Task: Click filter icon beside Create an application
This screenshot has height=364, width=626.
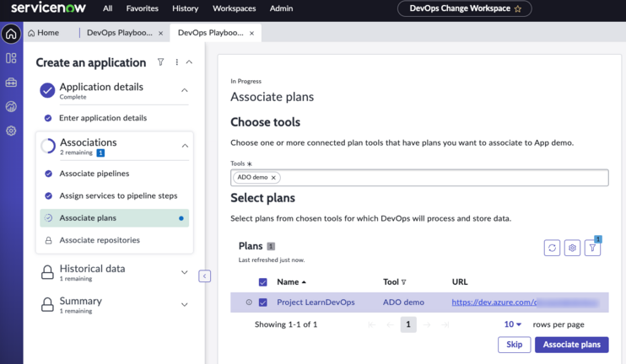Action: click(160, 62)
